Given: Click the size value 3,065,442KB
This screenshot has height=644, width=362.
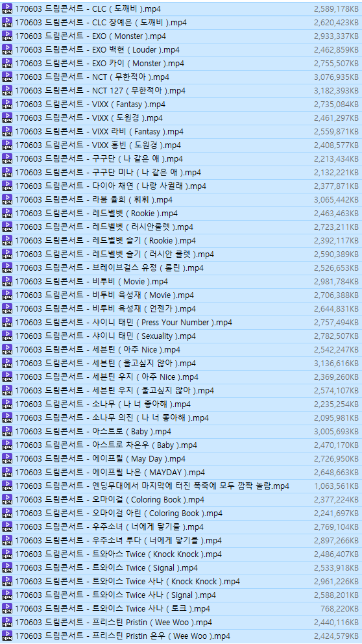Looking at the screenshot, I should pyautogui.click(x=336, y=199).
